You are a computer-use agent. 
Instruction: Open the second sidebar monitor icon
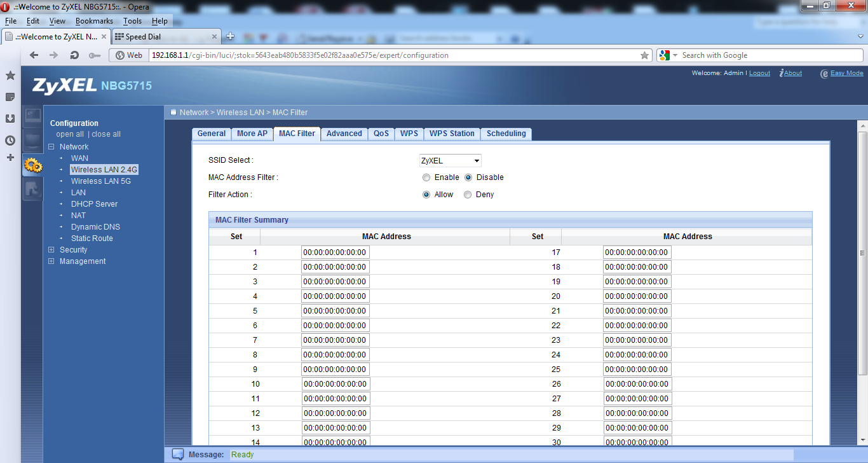(33, 140)
